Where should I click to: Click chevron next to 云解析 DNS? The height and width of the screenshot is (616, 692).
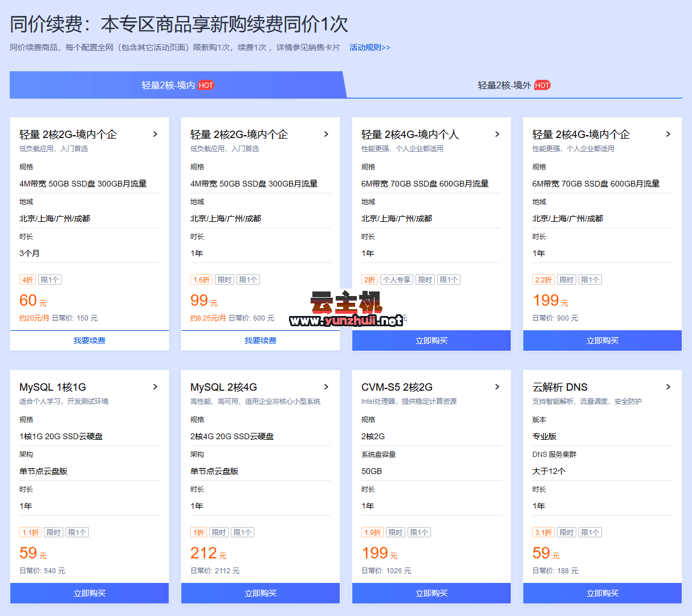(668, 387)
